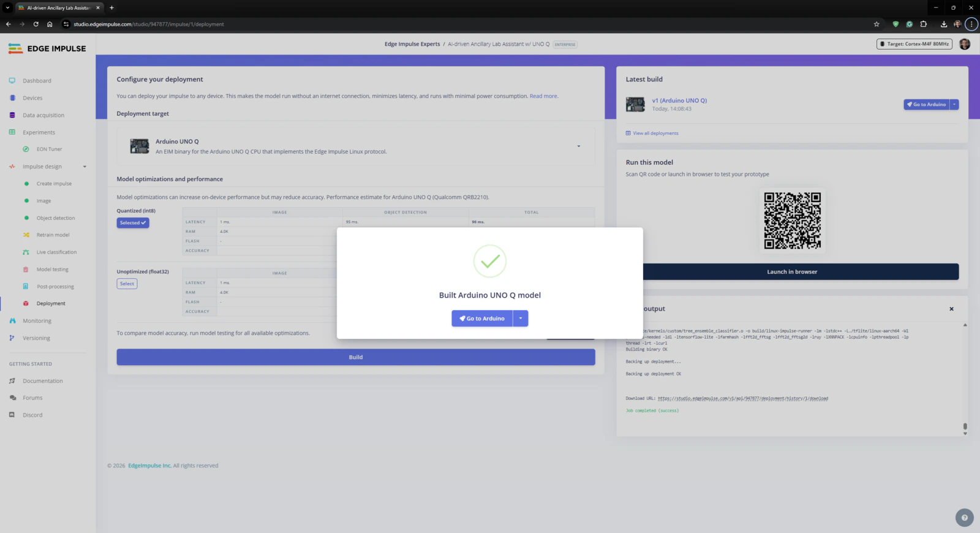Screen dimensions: 980x533
Task: Click the build output scroll-up arrow
Action: (x=965, y=325)
